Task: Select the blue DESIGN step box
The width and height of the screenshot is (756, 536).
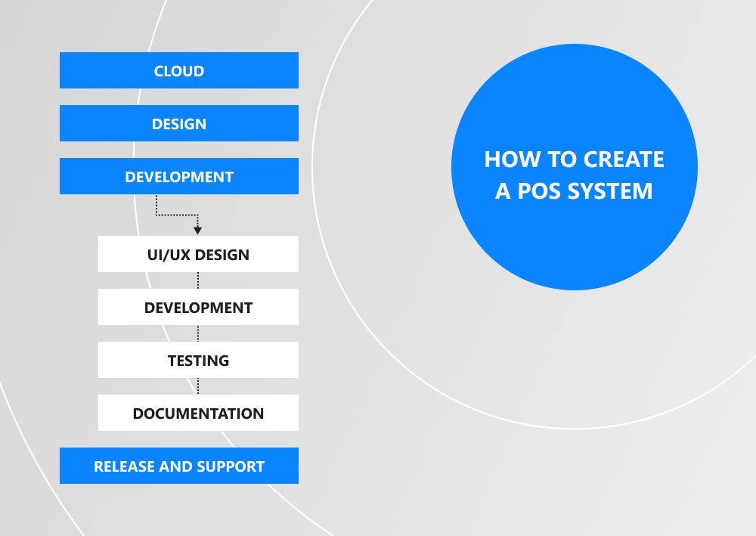Action: [178, 123]
